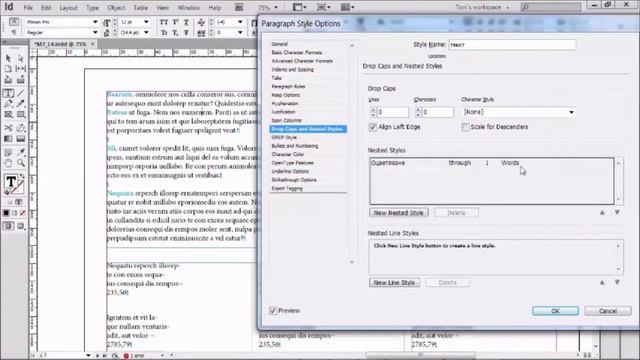Select the Bullets and Numbering category

point(295,146)
